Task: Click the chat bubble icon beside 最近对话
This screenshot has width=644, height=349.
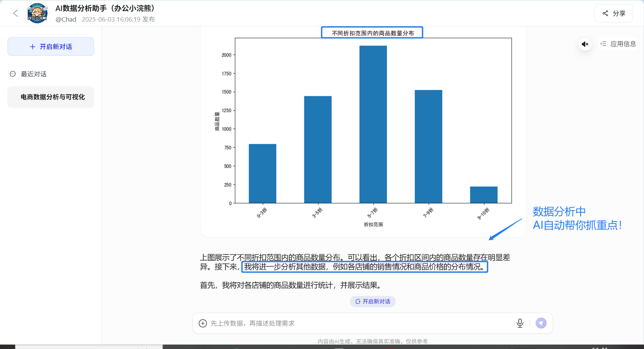Action: [x=13, y=74]
